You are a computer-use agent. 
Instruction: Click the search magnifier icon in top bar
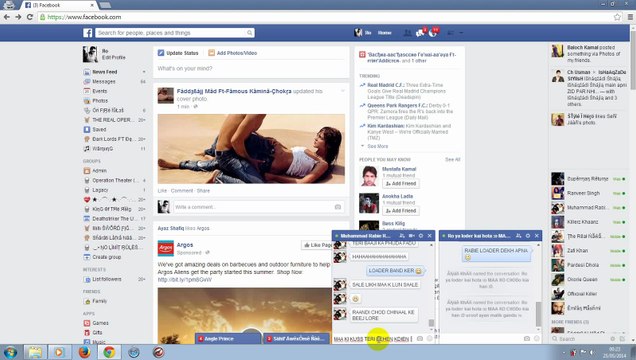[x=249, y=33]
